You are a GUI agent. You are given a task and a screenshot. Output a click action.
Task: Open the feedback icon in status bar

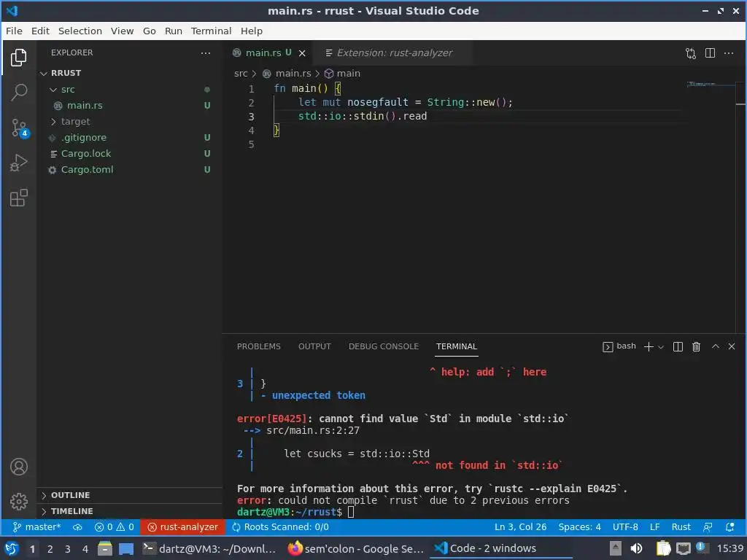708,527
